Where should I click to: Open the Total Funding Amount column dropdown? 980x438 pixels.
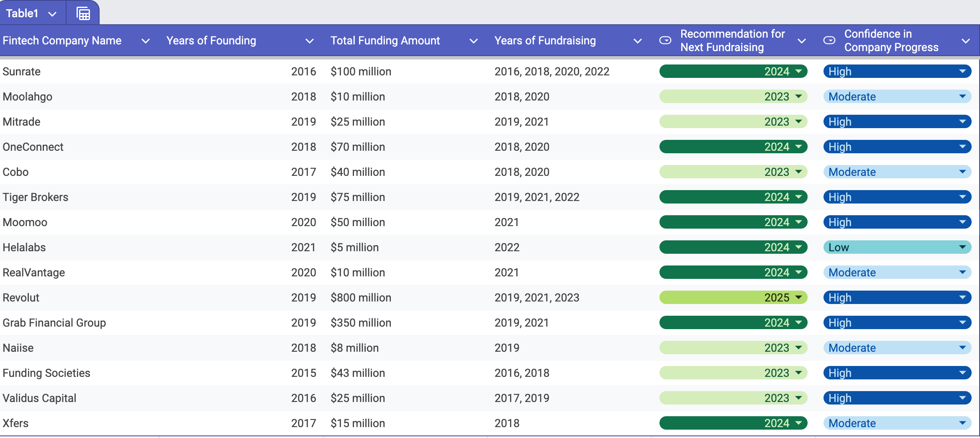(474, 41)
